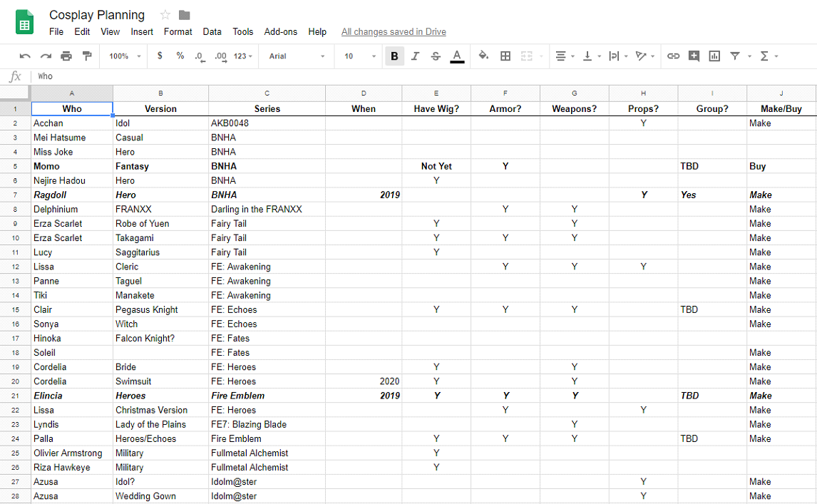Apply currency format with the dollar icon
The image size is (817, 504).
click(160, 56)
